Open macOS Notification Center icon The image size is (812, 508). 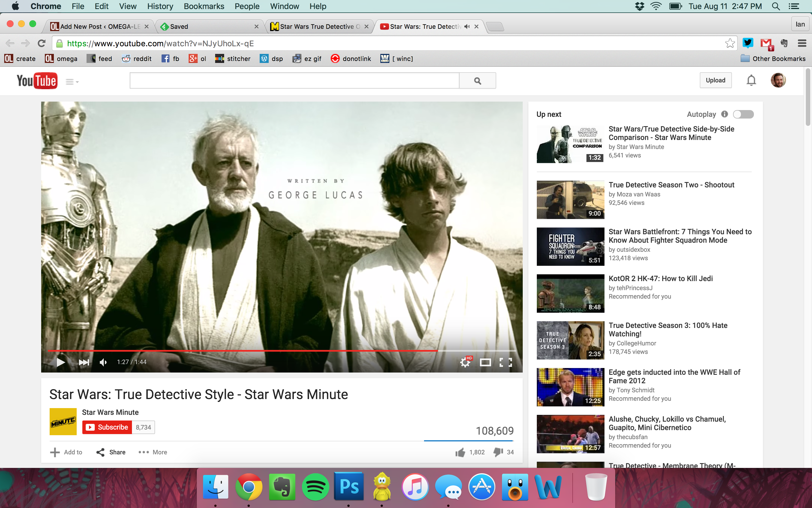(794, 6)
